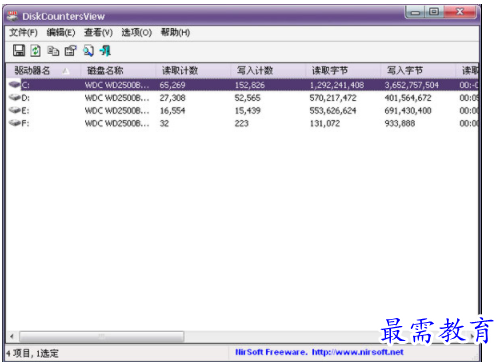This screenshot has width=502, height=362.
Task: Click read bytes 553,626,624 cell
Action: 333,111
